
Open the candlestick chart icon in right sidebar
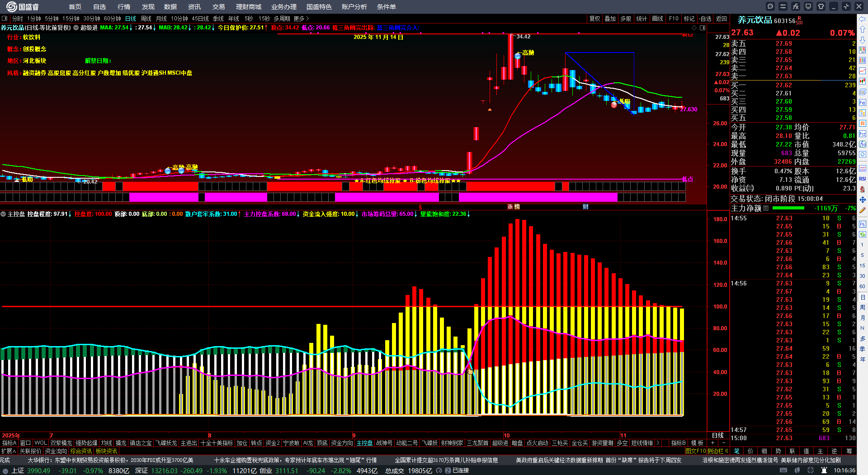(x=863, y=81)
